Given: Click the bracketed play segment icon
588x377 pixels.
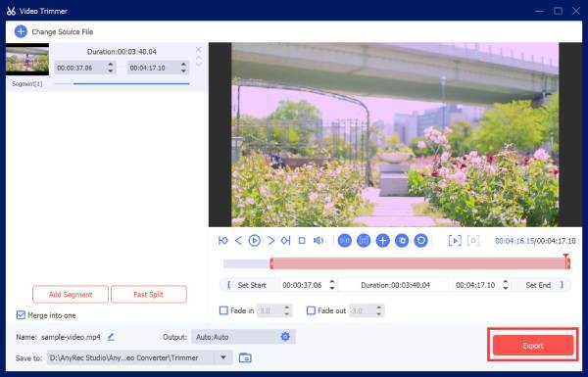Looking at the screenshot, I should click(x=455, y=241).
